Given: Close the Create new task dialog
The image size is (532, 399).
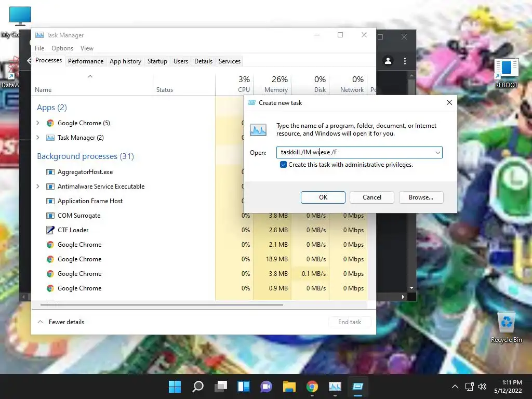Looking at the screenshot, I should (449, 102).
